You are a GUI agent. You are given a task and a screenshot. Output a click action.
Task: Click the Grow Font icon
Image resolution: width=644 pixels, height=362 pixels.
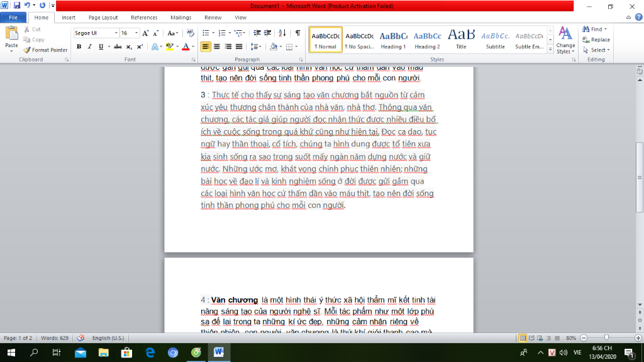click(145, 33)
